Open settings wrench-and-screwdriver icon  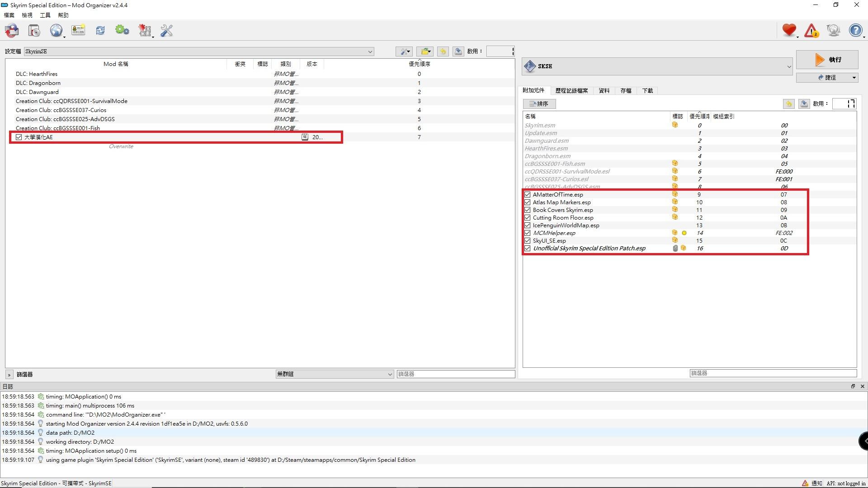point(167,31)
